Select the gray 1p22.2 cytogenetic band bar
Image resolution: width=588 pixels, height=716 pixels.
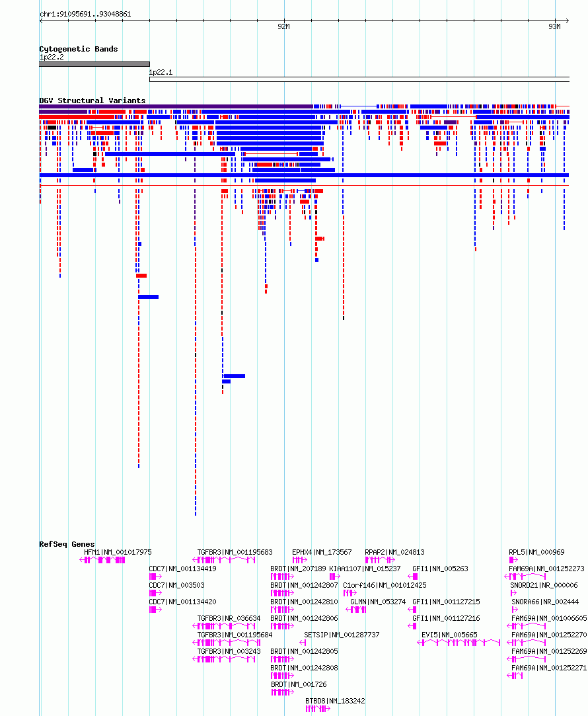click(94, 64)
